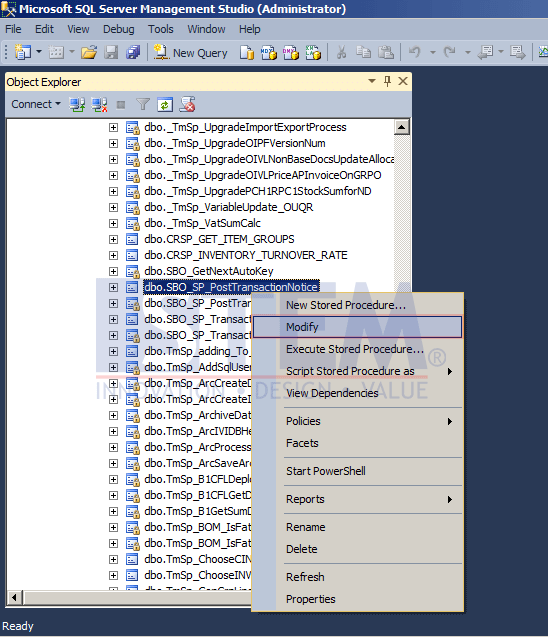Image resolution: width=548 pixels, height=637 pixels.
Task: Expand dbo.CRSP_GET_ITEM_GROUPS node
Action: point(113,240)
